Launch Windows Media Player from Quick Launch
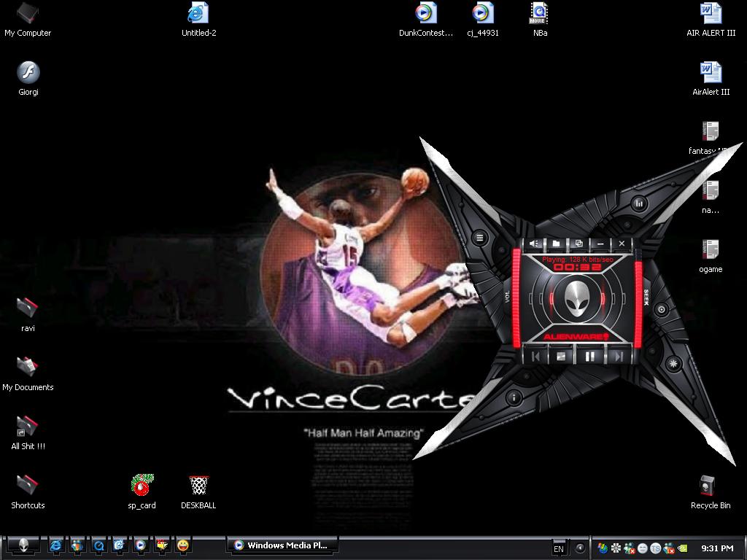Screen dimensions: 747x560 click(140, 545)
